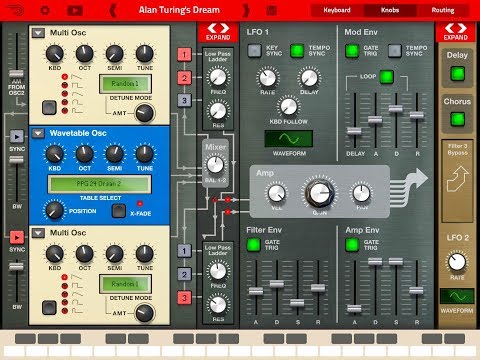Go to next preset arrow

click(246, 11)
